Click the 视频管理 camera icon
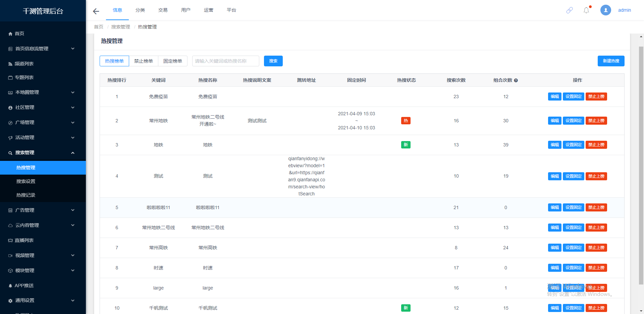Screen dimensions: 644x314 (x=10, y=256)
